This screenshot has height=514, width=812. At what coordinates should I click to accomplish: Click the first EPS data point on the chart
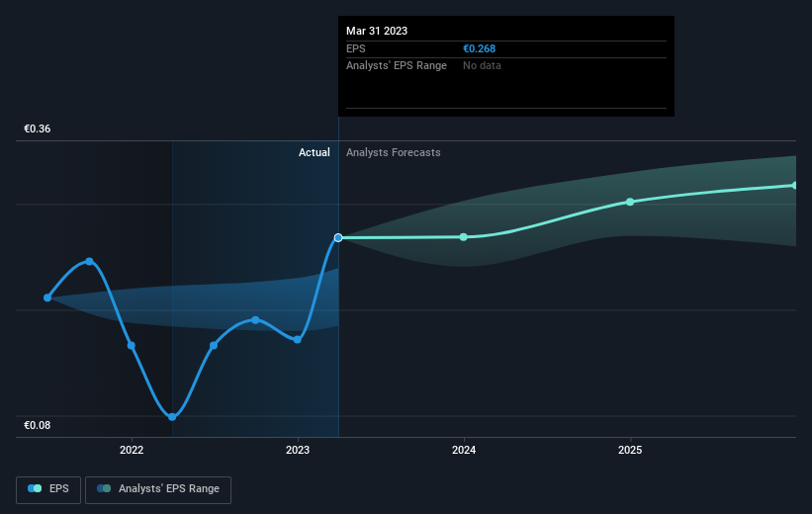[x=47, y=298]
